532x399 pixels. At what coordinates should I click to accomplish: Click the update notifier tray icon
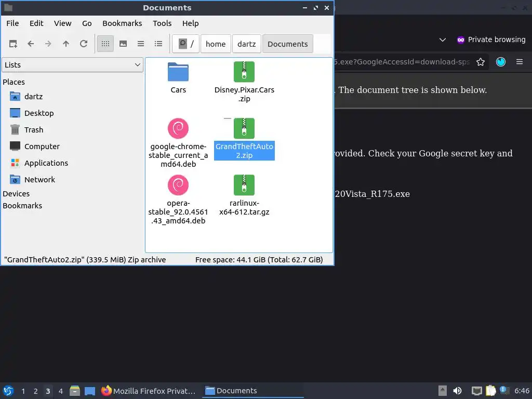pos(504,390)
